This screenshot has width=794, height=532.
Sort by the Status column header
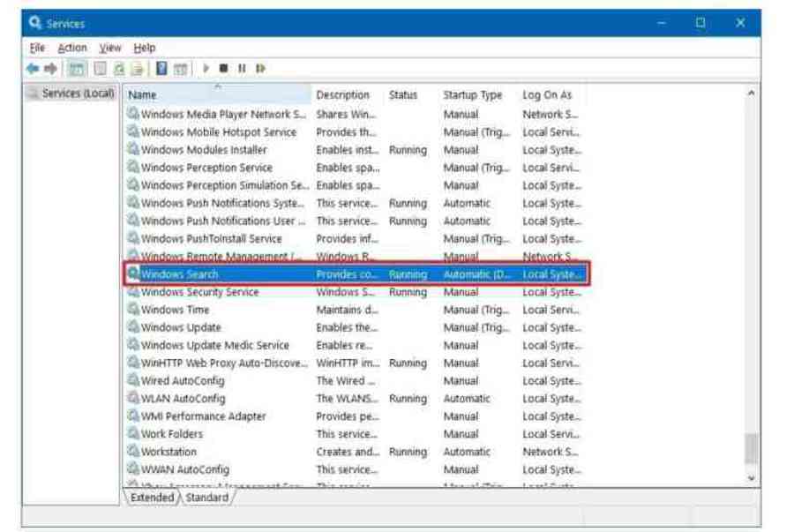(411, 94)
